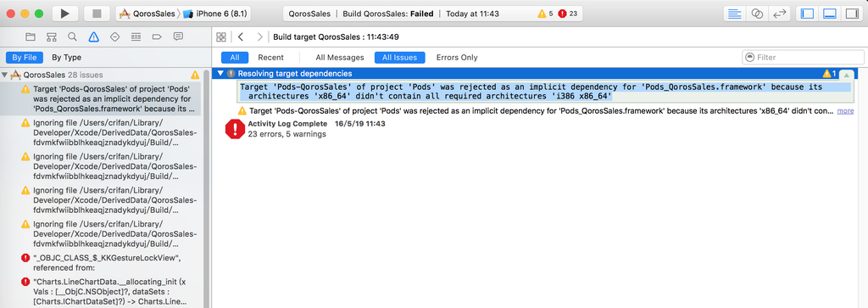Screen dimensions: 868x308
Task: Click the QorosSales group warning badge
Action: click(195, 75)
